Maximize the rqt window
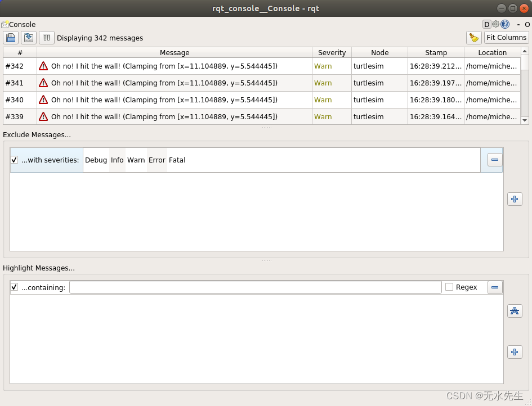 pos(513,8)
